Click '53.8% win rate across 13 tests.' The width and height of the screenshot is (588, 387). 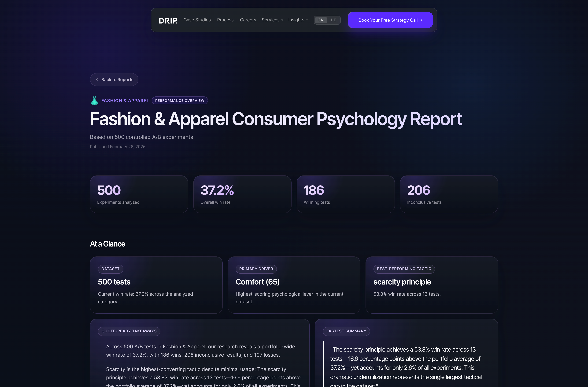pyautogui.click(x=407, y=294)
